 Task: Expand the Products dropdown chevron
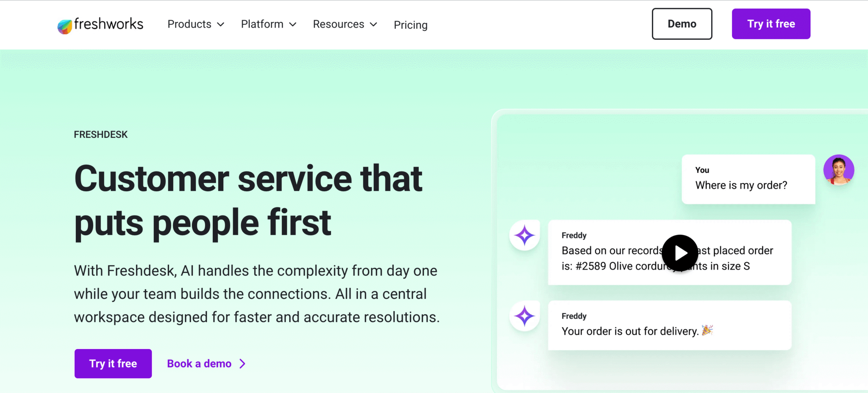pyautogui.click(x=221, y=25)
